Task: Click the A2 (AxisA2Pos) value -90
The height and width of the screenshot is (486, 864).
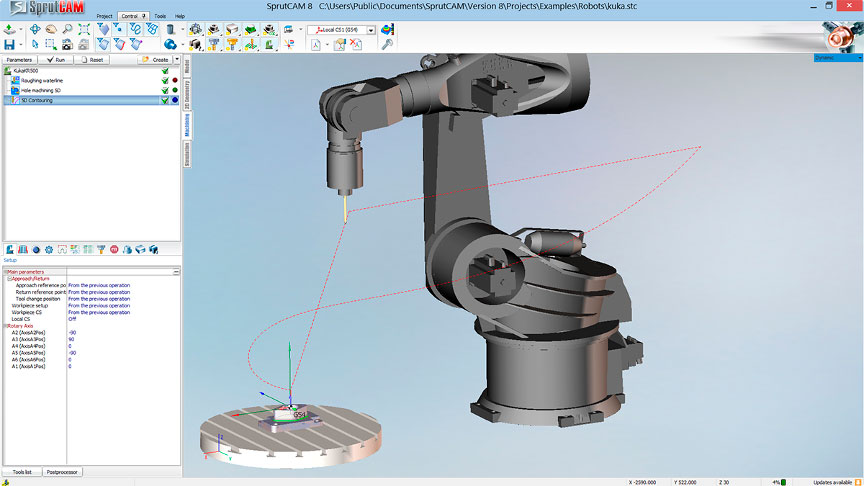Action: pos(72,333)
